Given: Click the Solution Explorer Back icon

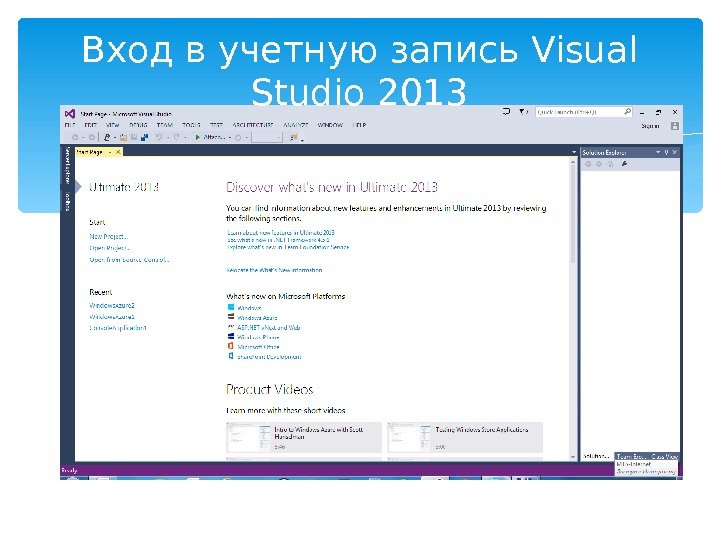Looking at the screenshot, I should click(x=588, y=164).
